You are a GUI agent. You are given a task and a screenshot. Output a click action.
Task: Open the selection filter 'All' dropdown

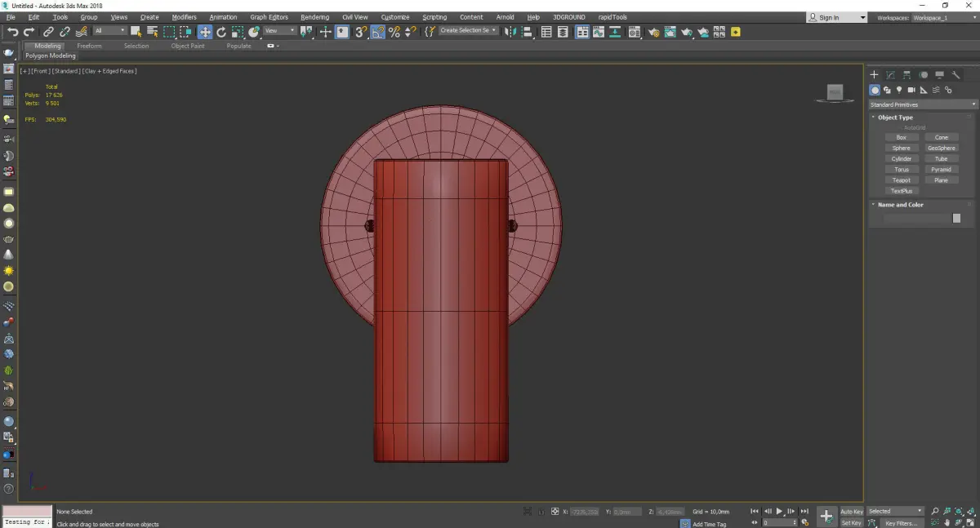[x=109, y=31]
